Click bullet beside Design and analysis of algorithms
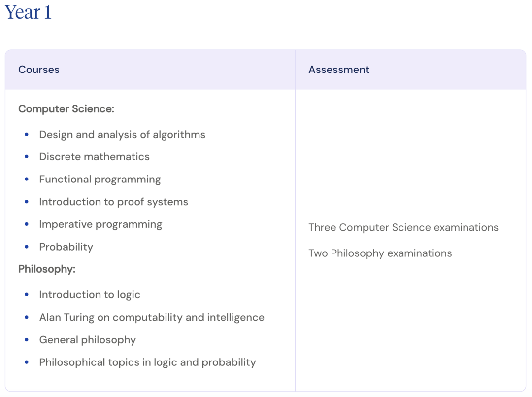This screenshot has width=532, height=397. coord(27,135)
